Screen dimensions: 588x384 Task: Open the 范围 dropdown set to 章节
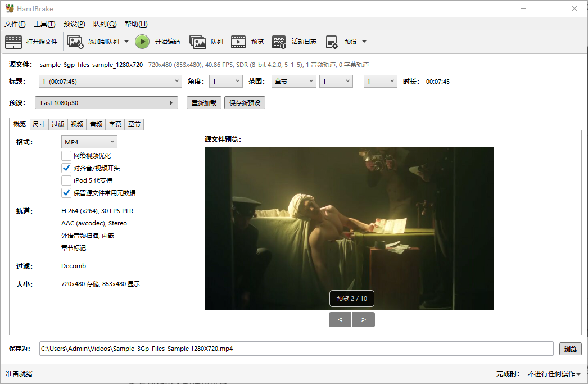293,82
